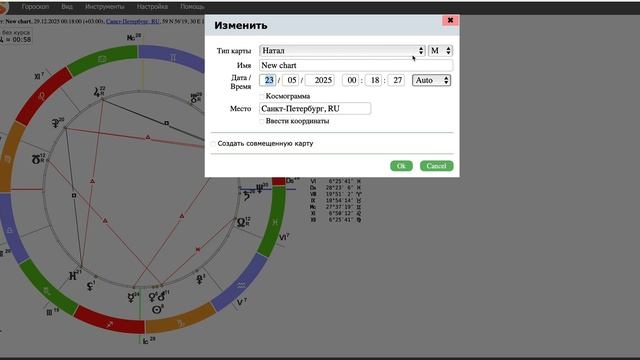Screen dimensions: 640x360
Task: Click the month field showing 05
Action: [x=291, y=80]
